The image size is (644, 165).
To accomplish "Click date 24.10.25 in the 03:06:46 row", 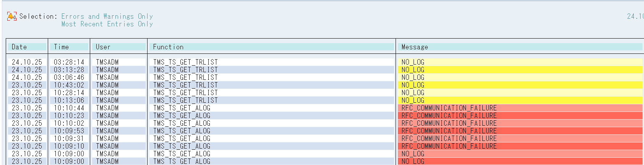I will [27, 77].
